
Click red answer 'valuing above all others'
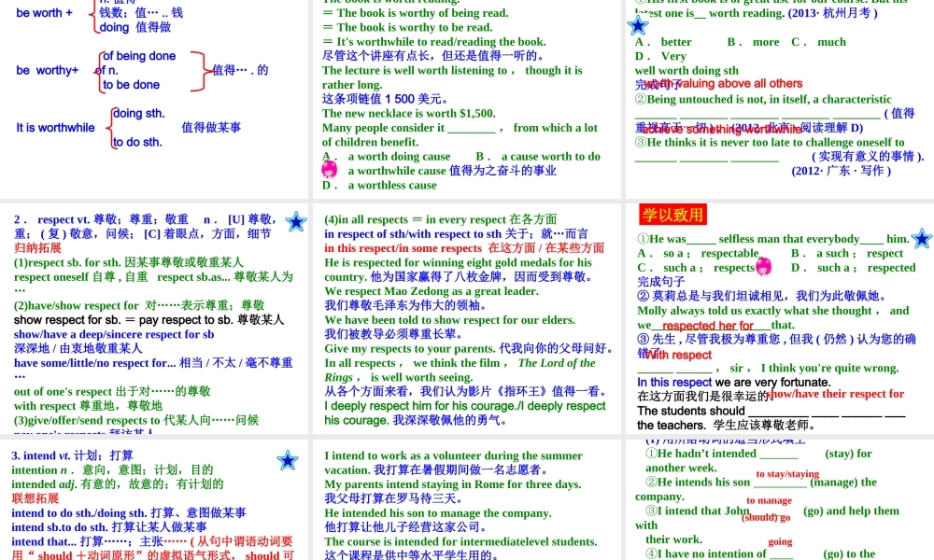coord(738,84)
